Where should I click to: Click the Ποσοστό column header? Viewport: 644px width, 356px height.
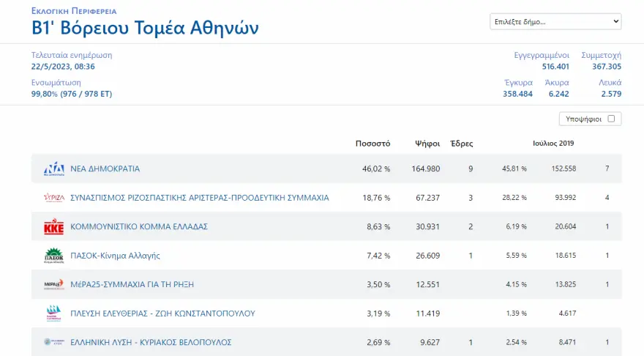click(x=372, y=144)
